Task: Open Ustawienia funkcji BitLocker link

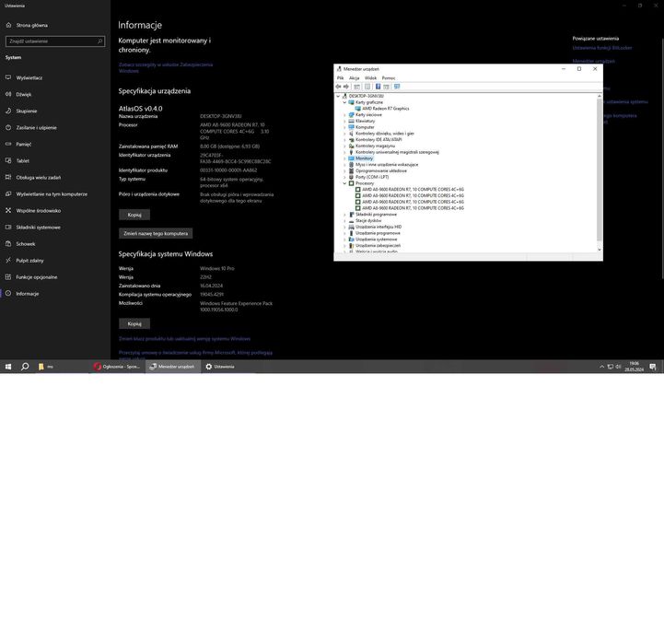Action: coord(601,48)
